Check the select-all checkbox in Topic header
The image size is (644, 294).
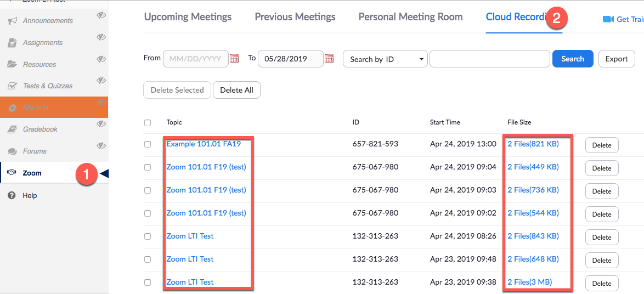[148, 123]
